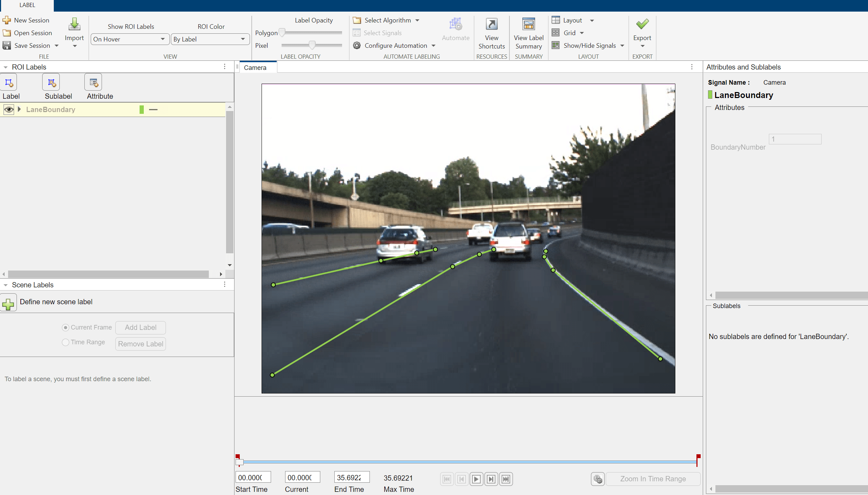The image size is (868, 495).
Task: Select the Current Frame radio button
Action: 65,327
